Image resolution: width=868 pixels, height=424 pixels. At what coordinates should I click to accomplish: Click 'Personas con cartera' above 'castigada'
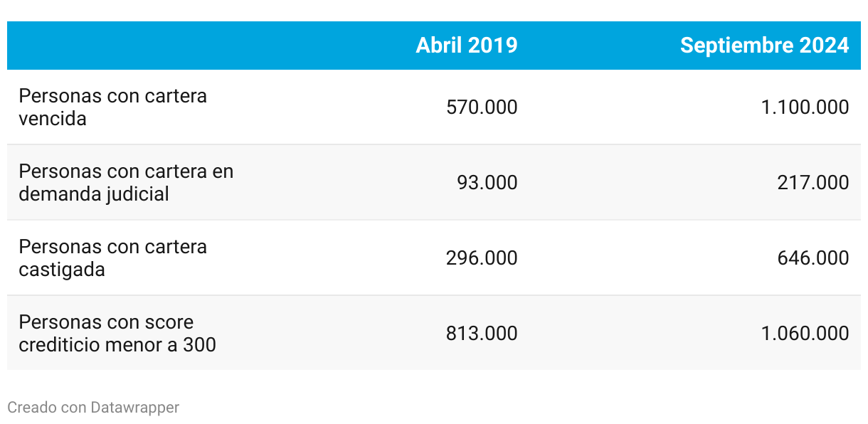click(112, 247)
